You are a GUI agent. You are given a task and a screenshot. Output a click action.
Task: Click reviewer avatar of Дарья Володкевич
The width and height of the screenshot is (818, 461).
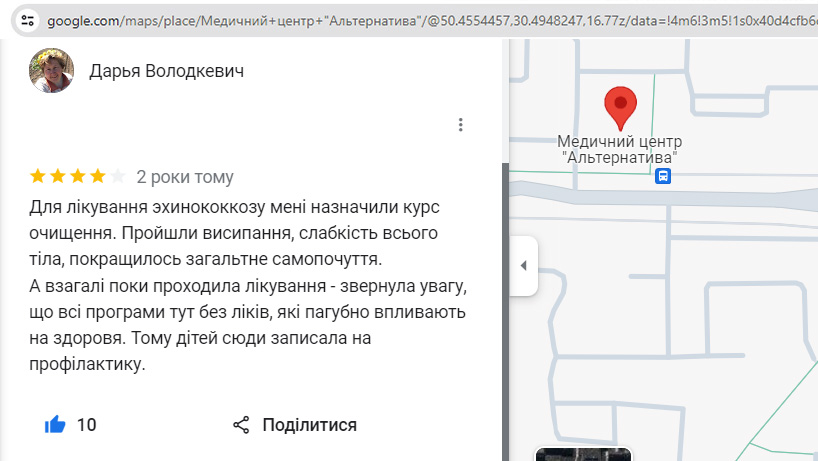pyautogui.click(x=51, y=71)
